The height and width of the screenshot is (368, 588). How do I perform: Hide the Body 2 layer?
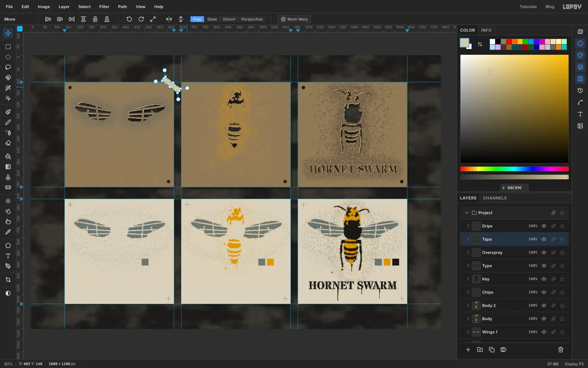point(544,305)
